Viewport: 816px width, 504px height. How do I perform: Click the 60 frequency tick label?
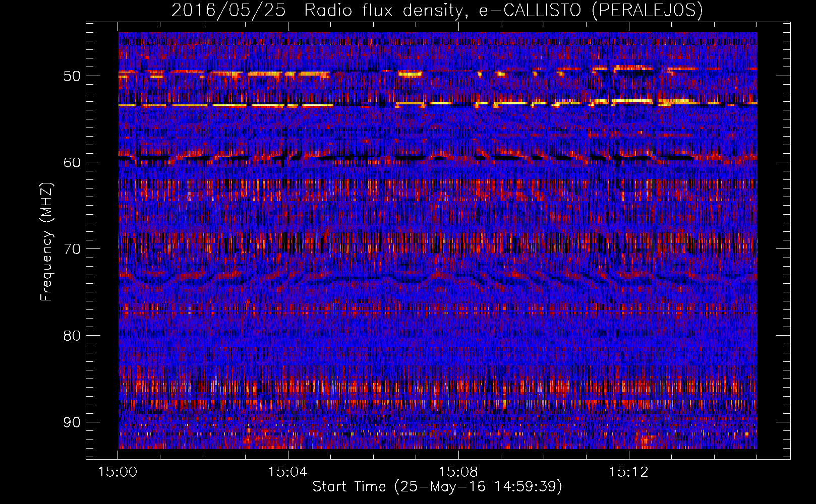tap(72, 162)
